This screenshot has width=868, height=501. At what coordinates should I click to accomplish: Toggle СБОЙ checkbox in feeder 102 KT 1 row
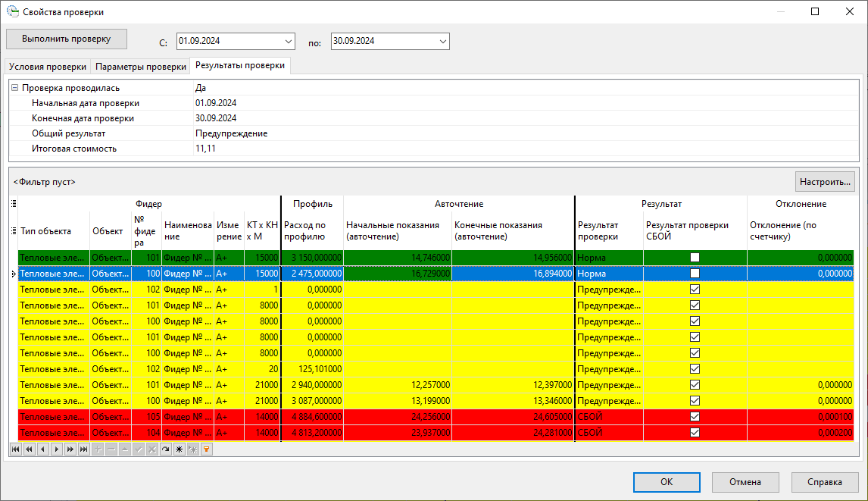click(x=695, y=290)
